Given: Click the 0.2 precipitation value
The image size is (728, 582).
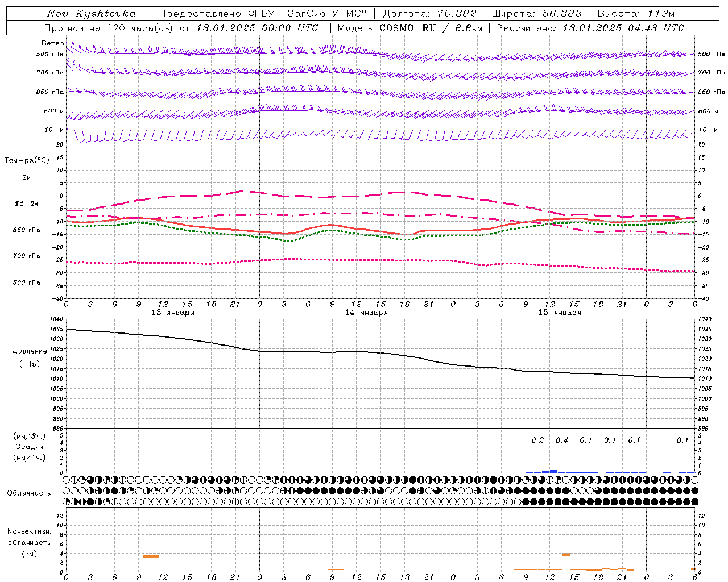Looking at the screenshot, I should pyautogui.click(x=537, y=440).
